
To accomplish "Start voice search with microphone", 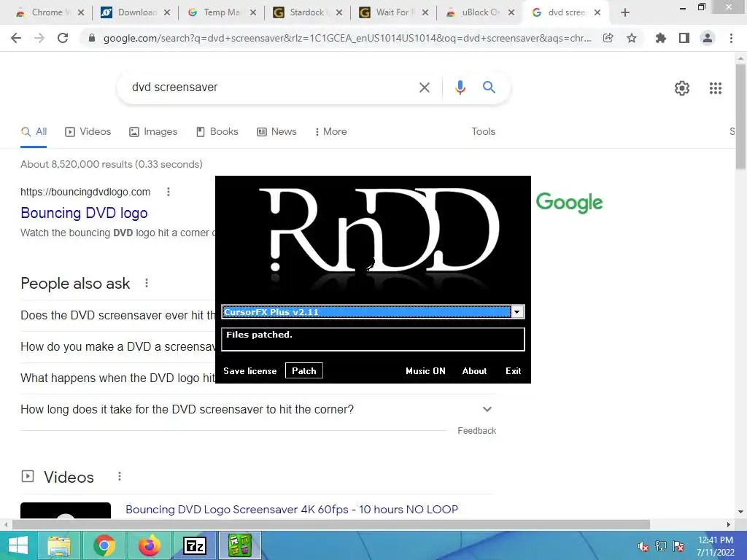I will (460, 87).
